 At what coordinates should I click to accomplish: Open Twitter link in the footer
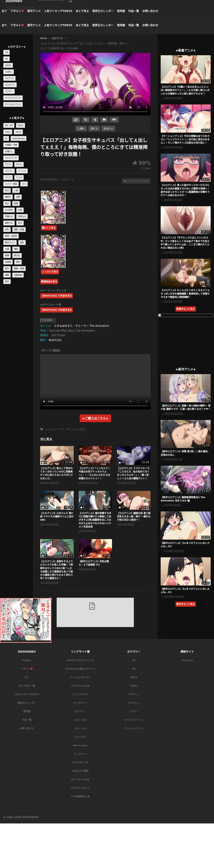(x=26, y=660)
